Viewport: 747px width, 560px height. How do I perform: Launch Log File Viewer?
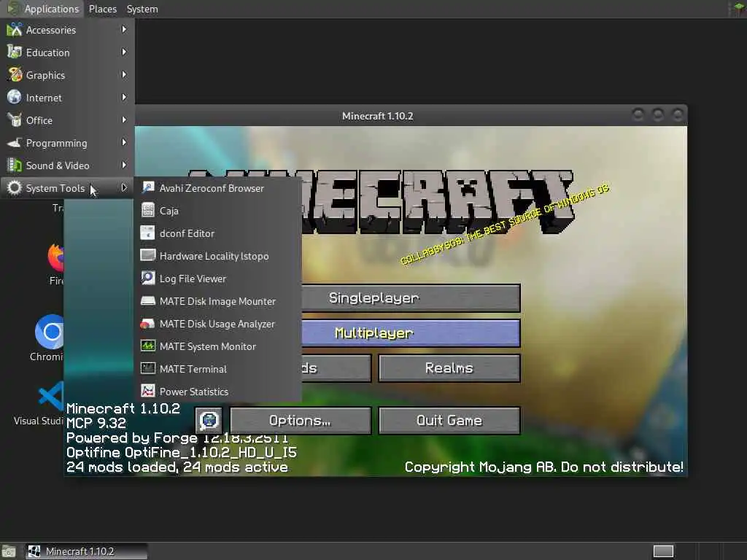(x=218, y=279)
